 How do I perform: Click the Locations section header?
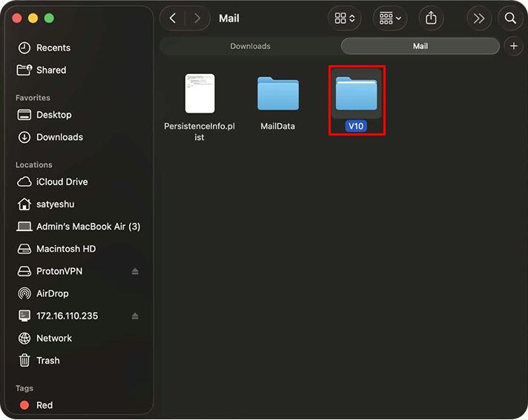coord(33,164)
